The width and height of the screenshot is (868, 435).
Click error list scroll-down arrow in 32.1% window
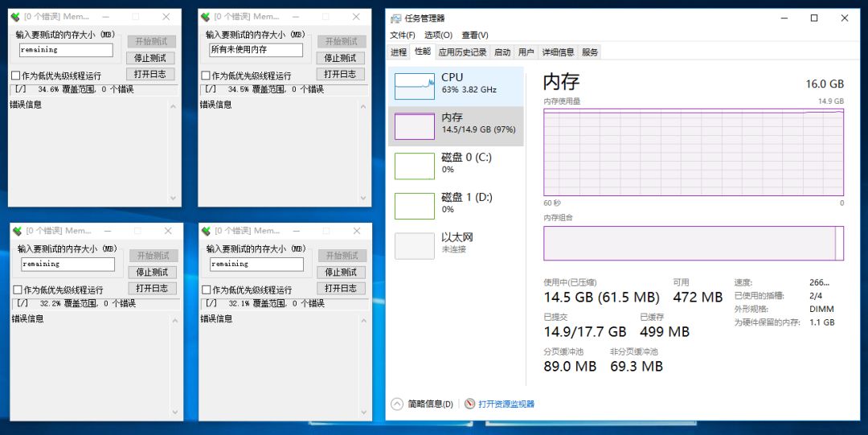364,412
